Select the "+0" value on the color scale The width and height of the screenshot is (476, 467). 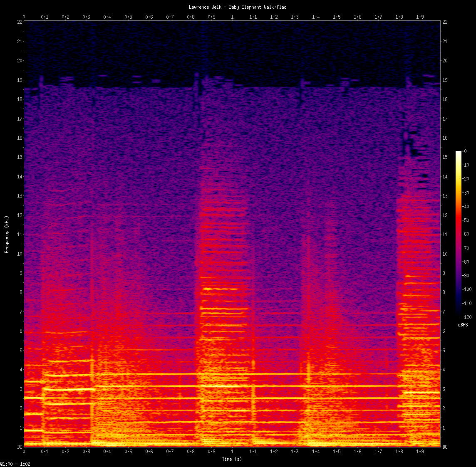[x=464, y=151]
